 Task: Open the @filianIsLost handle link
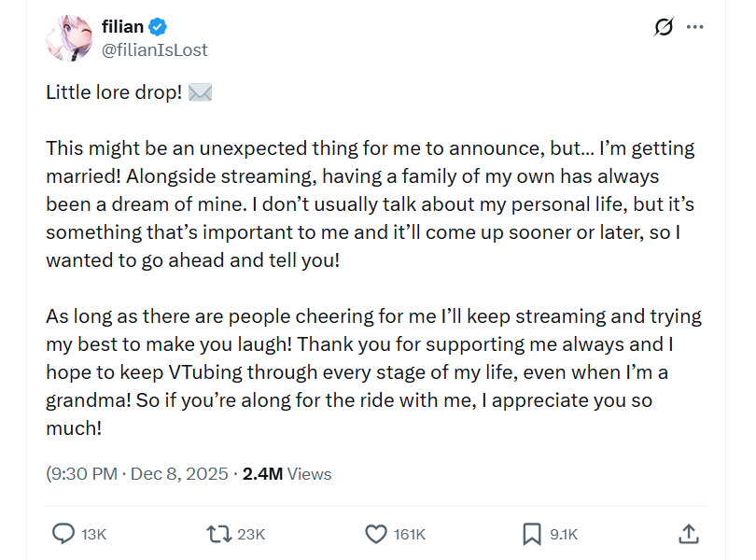(x=154, y=50)
